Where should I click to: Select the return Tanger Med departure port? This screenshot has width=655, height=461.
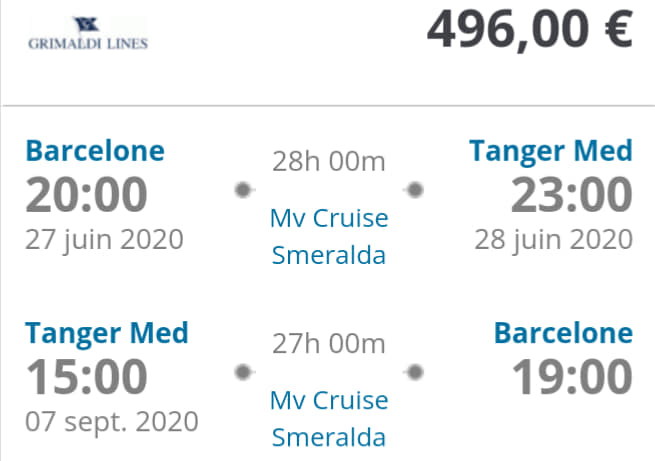click(107, 334)
